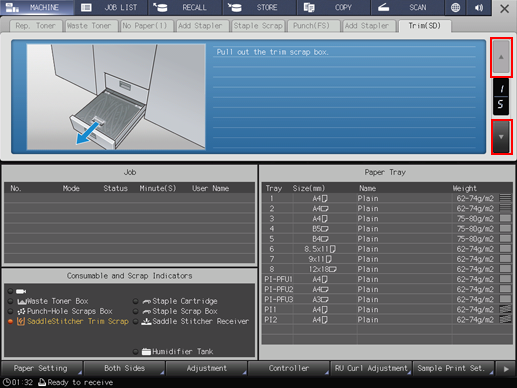Open Sample Print Set.

click(x=453, y=368)
